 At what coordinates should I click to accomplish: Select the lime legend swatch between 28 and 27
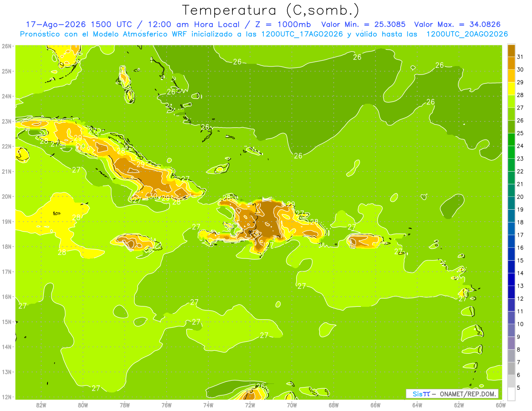pyautogui.click(x=511, y=101)
